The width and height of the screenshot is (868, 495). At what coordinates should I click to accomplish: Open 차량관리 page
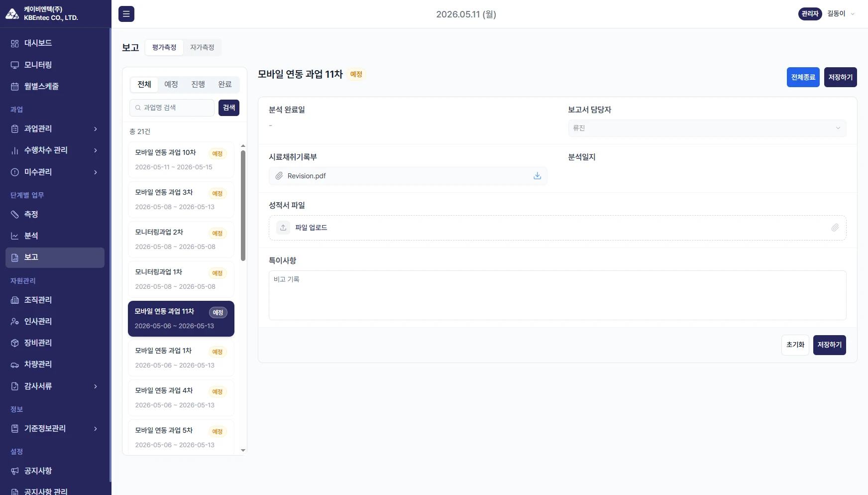[55, 364]
